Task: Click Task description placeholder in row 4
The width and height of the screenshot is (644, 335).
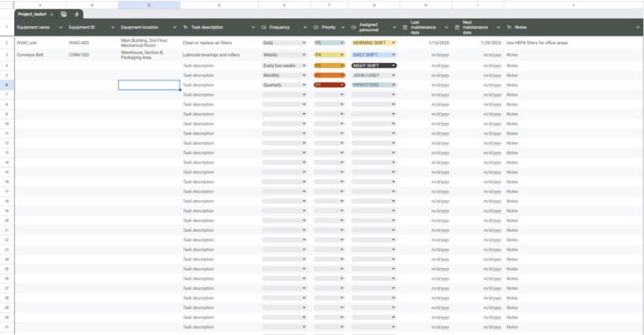Action: 199,65
